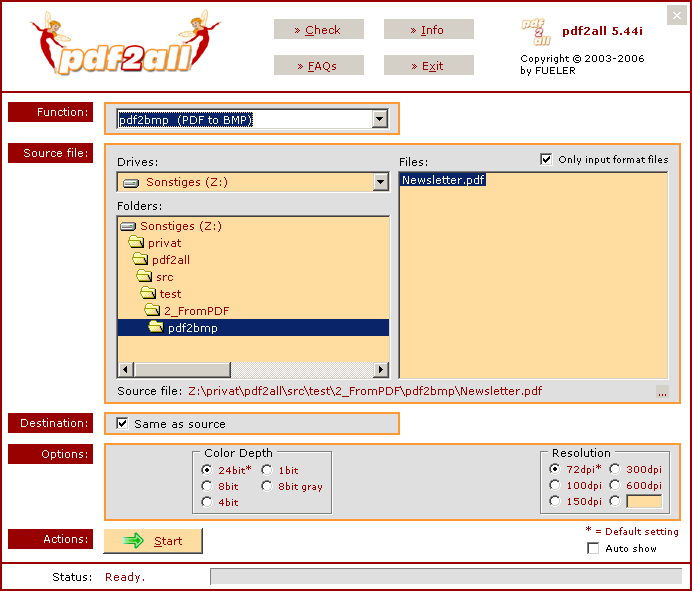Click the Ready. status text
This screenshot has height=591, width=692.
click(x=125, y=577)
